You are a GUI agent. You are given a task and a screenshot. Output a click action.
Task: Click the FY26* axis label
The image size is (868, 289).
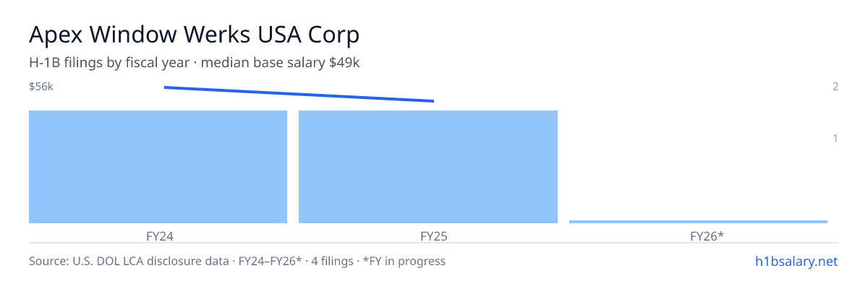click(708, 236)
